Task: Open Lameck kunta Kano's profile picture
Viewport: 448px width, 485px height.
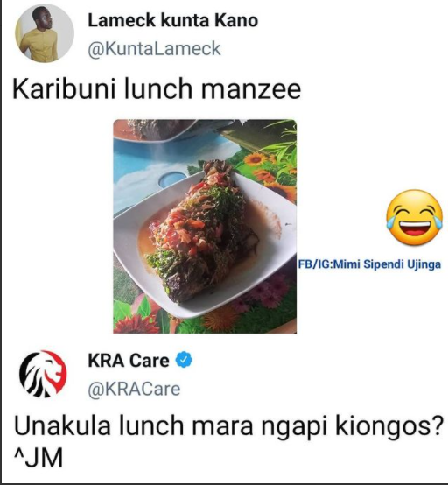Action: tap(45, 33)
